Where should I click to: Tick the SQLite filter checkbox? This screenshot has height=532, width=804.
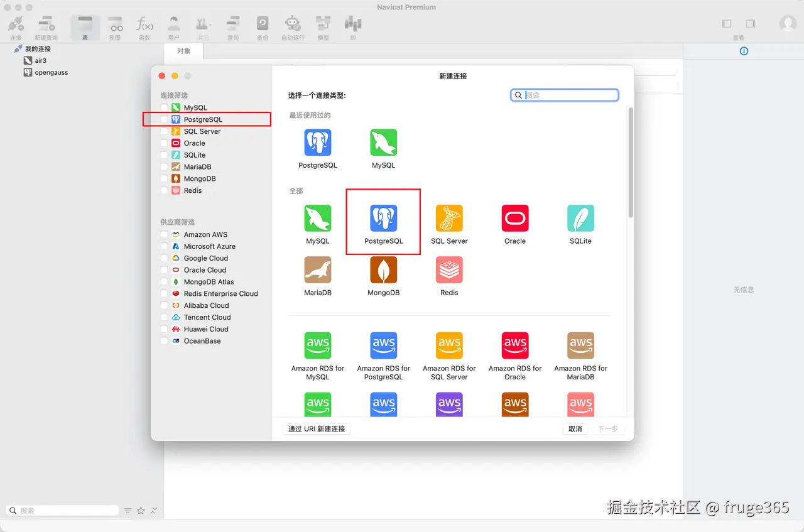click(x=165, y=155)
